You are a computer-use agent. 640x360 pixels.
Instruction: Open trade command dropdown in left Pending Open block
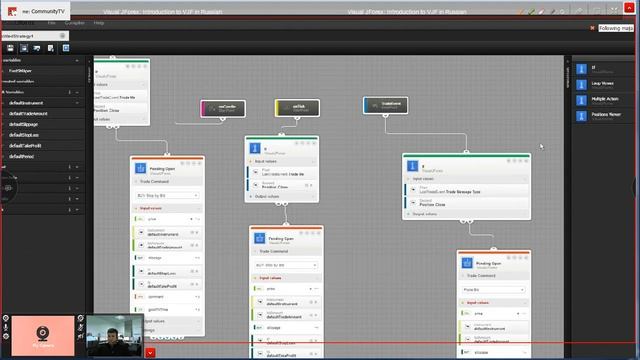tap(167, 196)
